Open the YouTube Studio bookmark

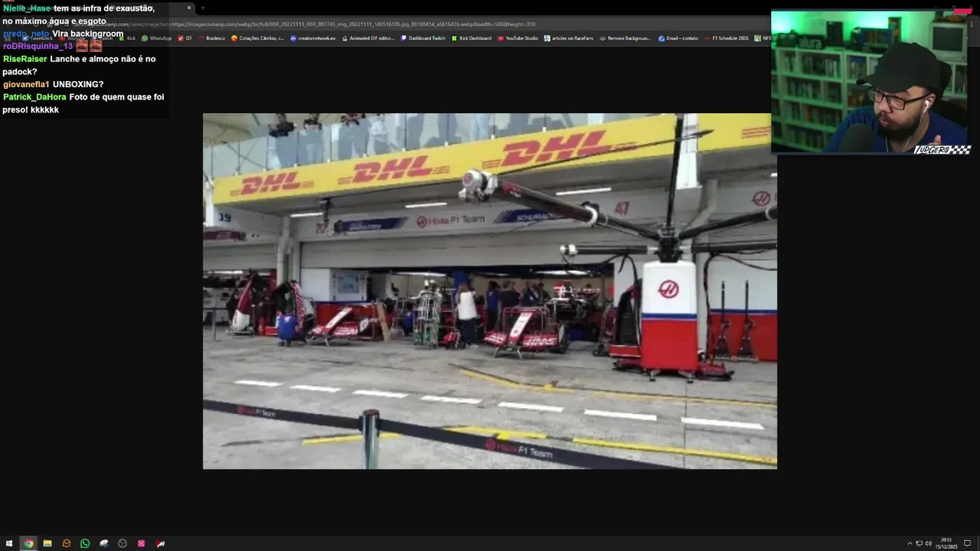(518, 37)
